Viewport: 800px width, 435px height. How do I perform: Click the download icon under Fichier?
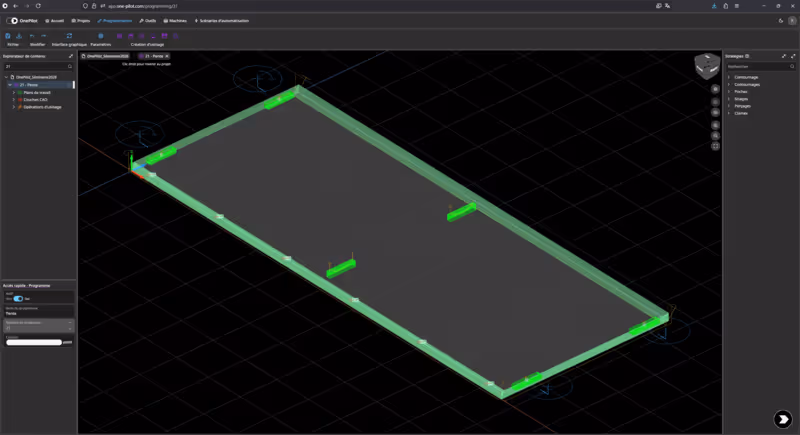(x=19, y=36)
